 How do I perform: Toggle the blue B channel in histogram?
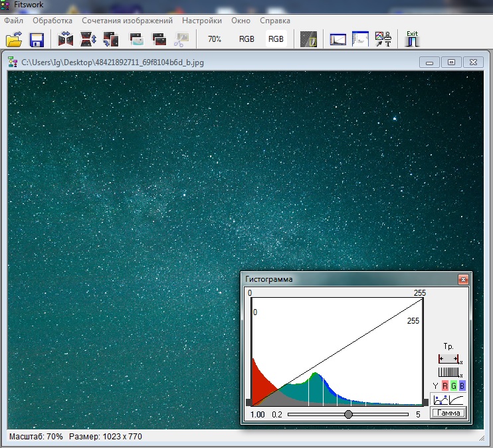(462, 386)
